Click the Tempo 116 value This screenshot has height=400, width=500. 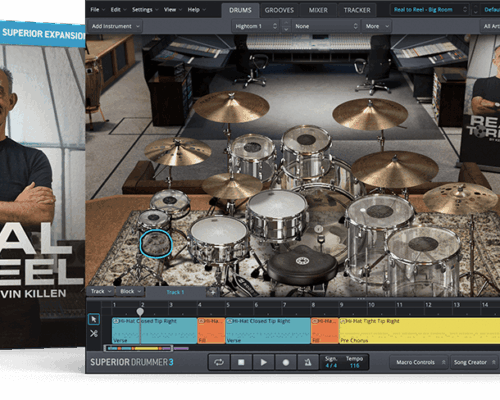[x=354, y=366]
